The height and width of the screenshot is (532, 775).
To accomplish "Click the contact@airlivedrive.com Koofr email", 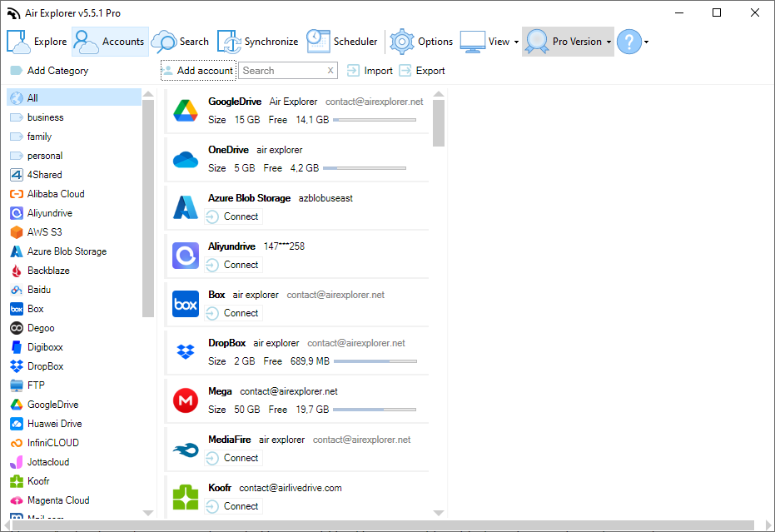I will click(291, 488).
